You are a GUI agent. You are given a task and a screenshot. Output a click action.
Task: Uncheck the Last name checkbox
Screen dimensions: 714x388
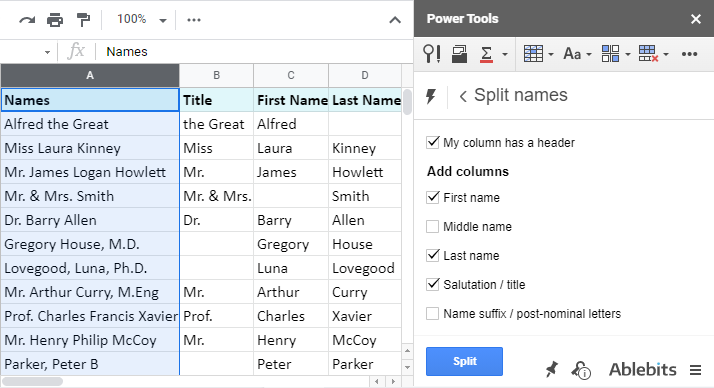pyautogui.click(x=433, y=255)
